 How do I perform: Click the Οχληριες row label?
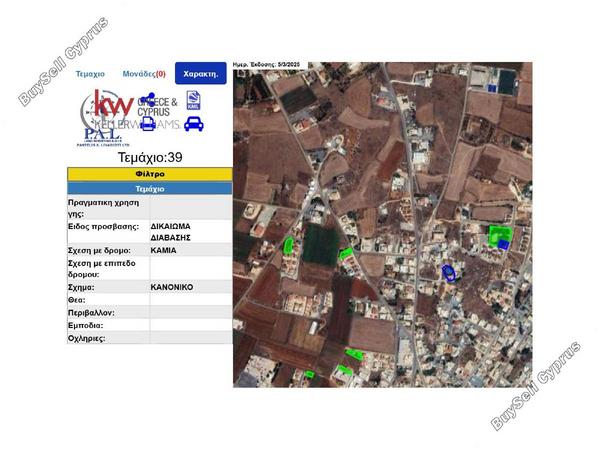[86, 339]
